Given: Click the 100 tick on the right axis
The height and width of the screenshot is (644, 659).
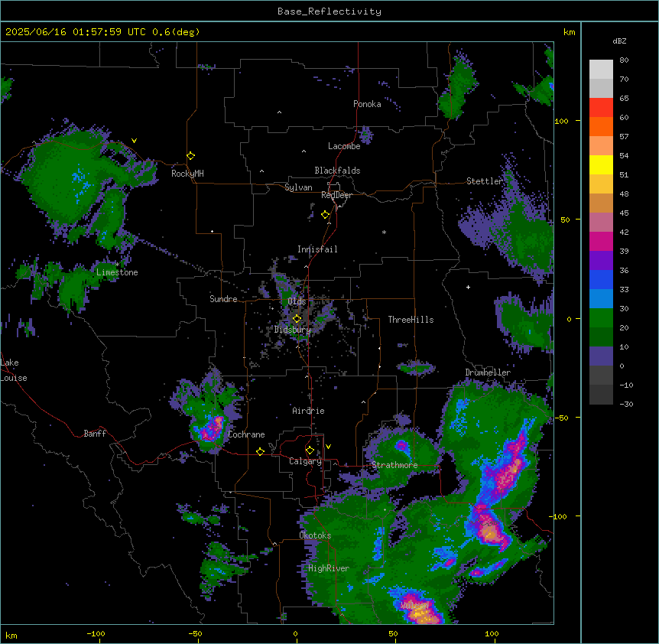Looking at the screenshot, I should pyautogui.click(x=561, y=121).
